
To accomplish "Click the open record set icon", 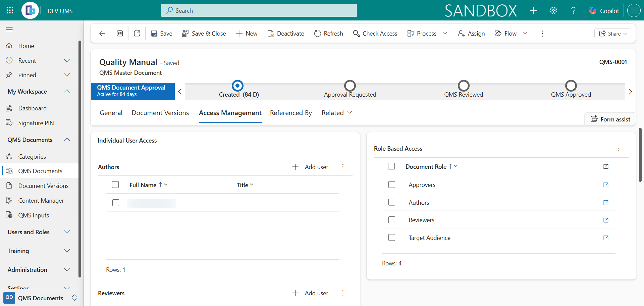I will click(120, 34).
